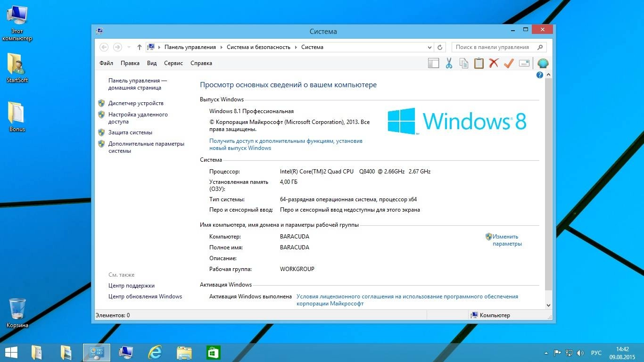
Task: Open the address bar history dropdown
Action: (x=429, y=47)
